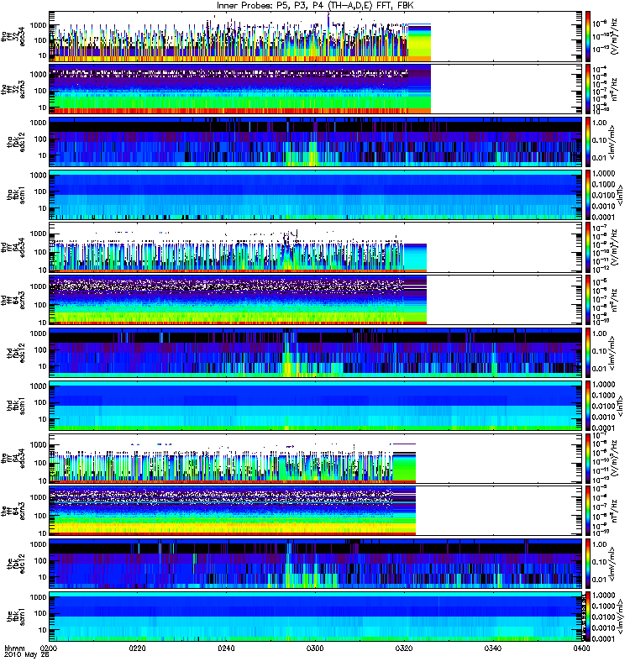Click the 0240 time axis label

[227, 648]
